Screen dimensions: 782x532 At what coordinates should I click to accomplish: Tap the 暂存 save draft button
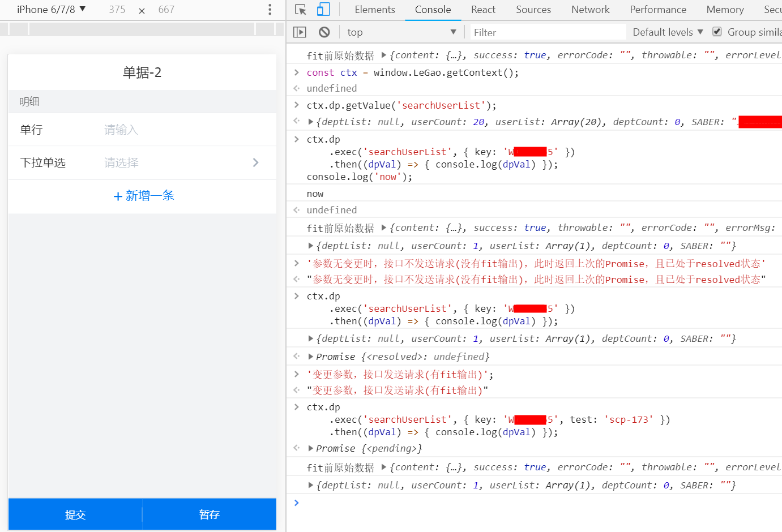click(x=210, y=514)
